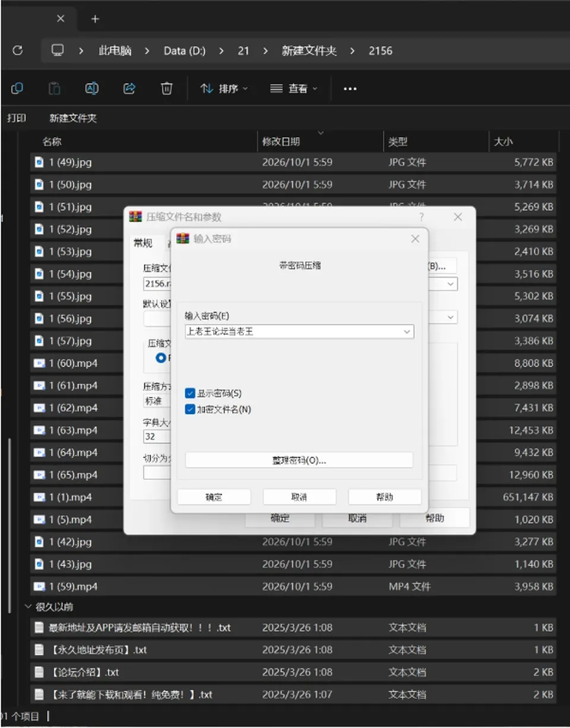Click the WinRAR icon in 输入密码 title bar

coord(182,239)
